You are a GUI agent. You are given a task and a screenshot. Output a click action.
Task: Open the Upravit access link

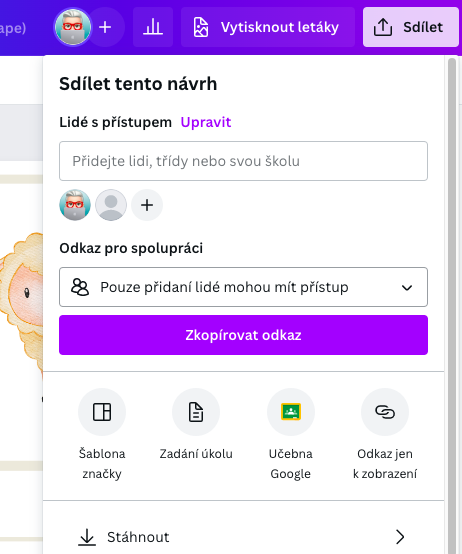point(206,122)
